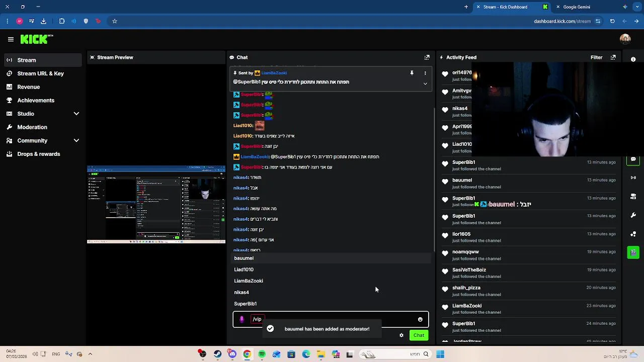Toggle the chat panel icon in right sidebar
This screenshot has width=644, height=362.
pos(633,160)
